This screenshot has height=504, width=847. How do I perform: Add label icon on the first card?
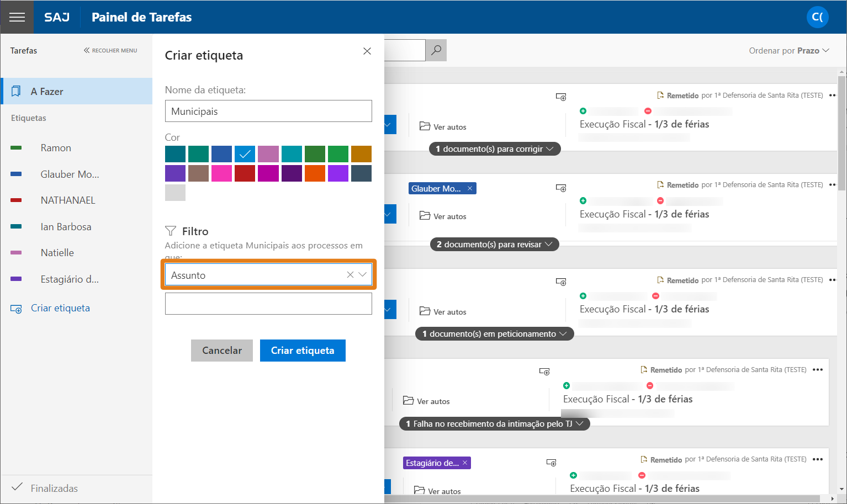click(561, 97)
